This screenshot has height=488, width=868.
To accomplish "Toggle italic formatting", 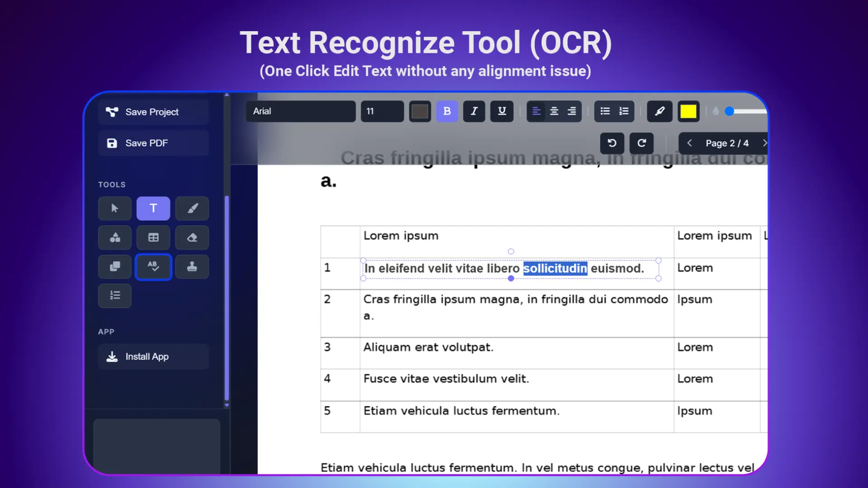I will (x=474, y=111).
